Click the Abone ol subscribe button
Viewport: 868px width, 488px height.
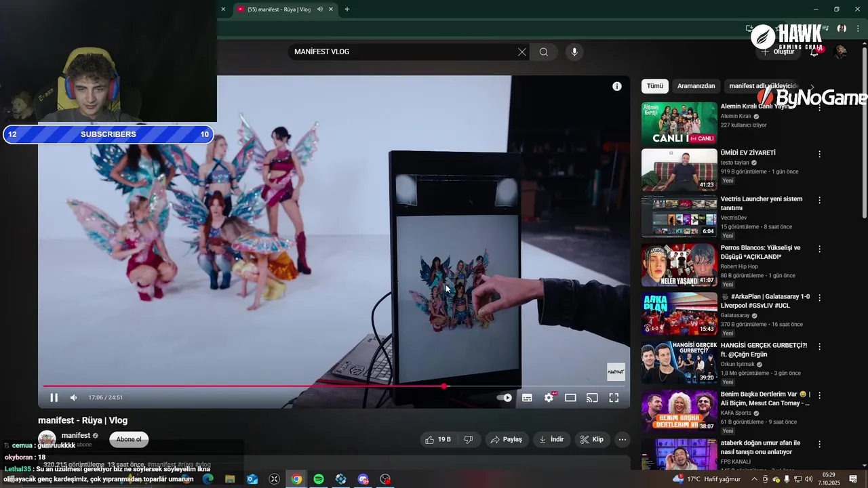pos(129,440)
